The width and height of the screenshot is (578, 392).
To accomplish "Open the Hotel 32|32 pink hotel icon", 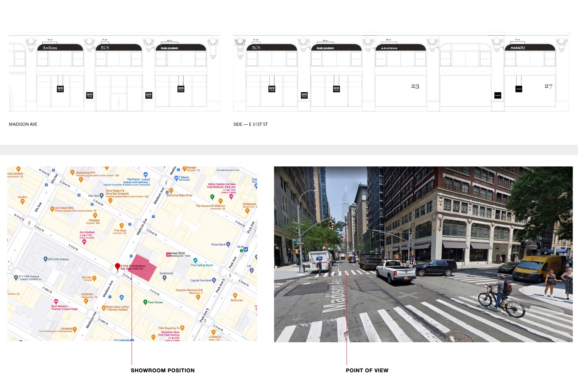I will coord(168,254).
